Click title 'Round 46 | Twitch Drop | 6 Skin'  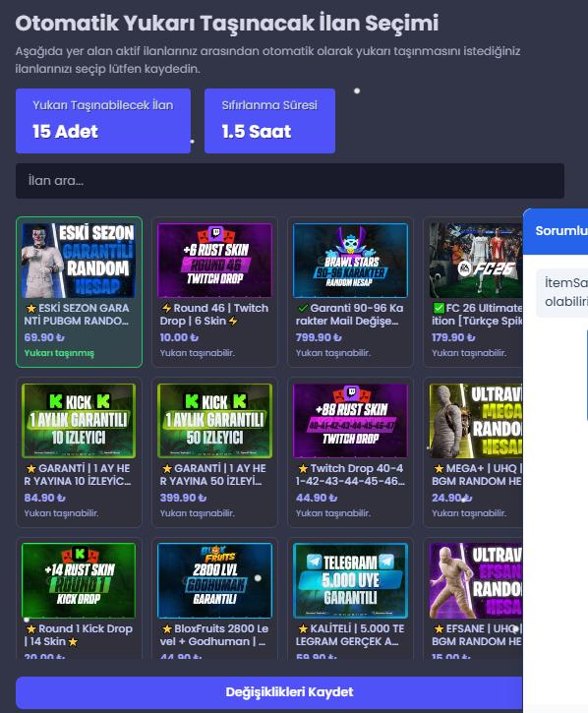(214, 314)
